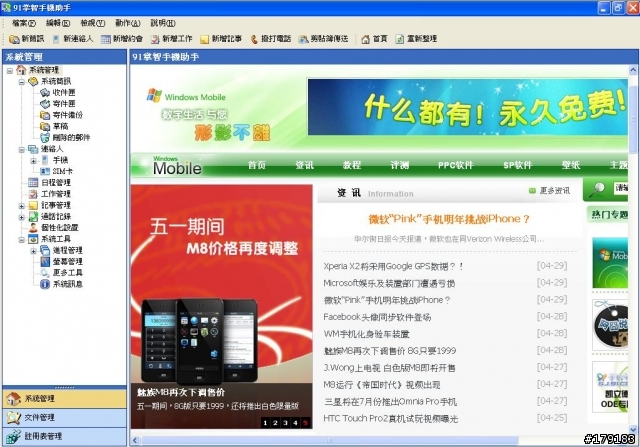Open the Xperia X2 Google GPS news link
Image resolution: width=640 pixels, height=447 pixels.
393,267
